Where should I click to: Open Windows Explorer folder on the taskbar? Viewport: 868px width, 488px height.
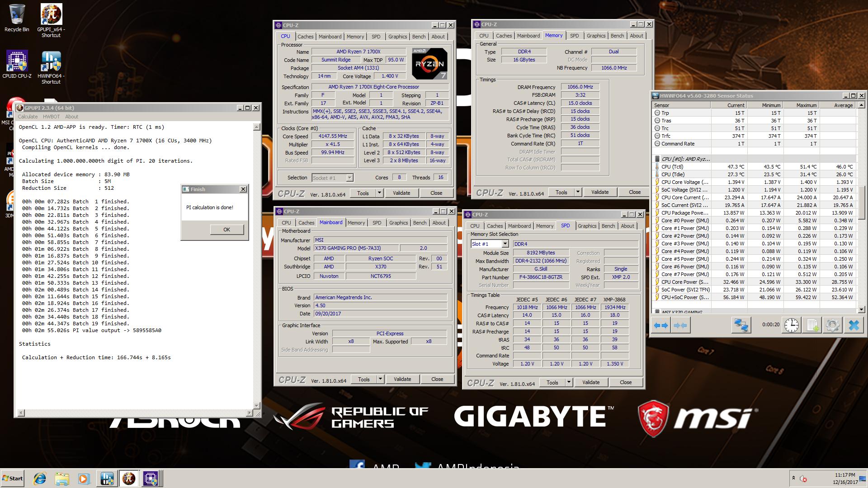coord(62,479)
